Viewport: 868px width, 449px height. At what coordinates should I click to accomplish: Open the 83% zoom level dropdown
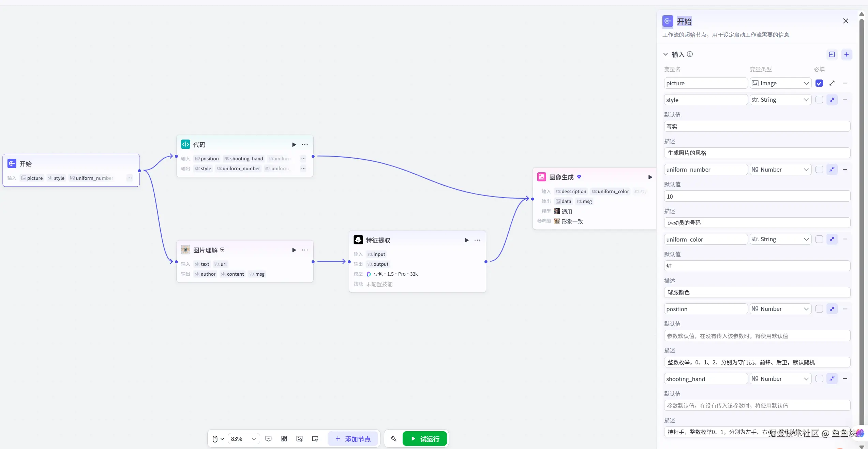243,439
